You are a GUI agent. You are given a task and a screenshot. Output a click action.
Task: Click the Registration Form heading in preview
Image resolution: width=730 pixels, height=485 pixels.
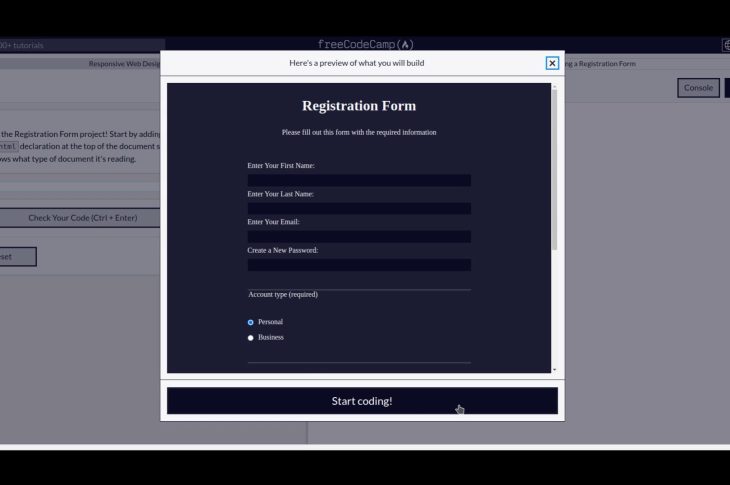(359, 106)
